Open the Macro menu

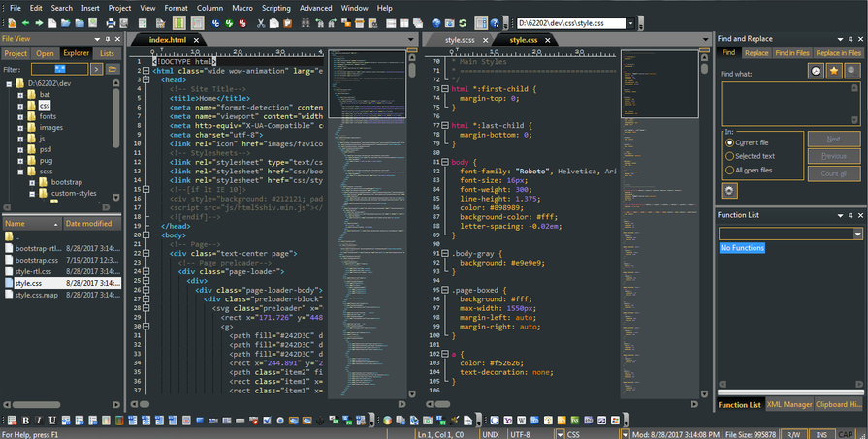pos(241,8)
